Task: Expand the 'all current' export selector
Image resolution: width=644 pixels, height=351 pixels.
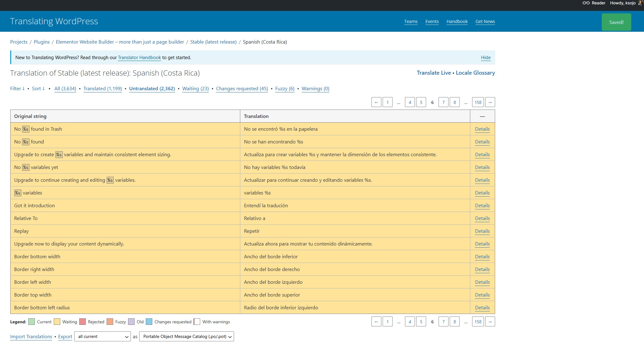Action: [103, 337]
